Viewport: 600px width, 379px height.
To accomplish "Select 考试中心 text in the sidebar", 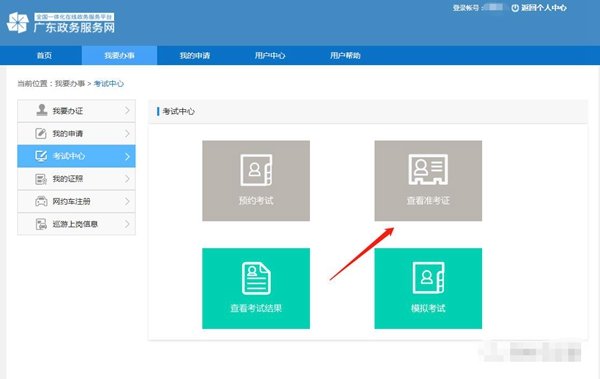I will tap(69, 156).
